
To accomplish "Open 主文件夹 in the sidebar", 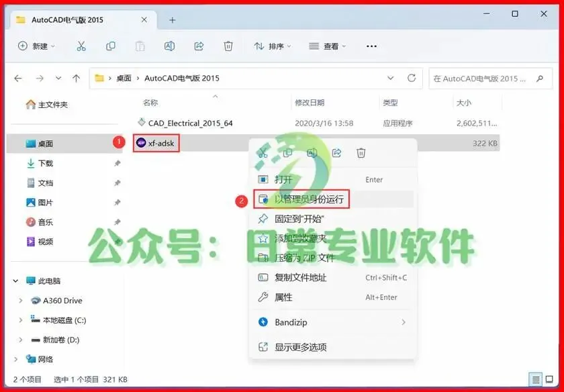I will click(x=46, y=105).
